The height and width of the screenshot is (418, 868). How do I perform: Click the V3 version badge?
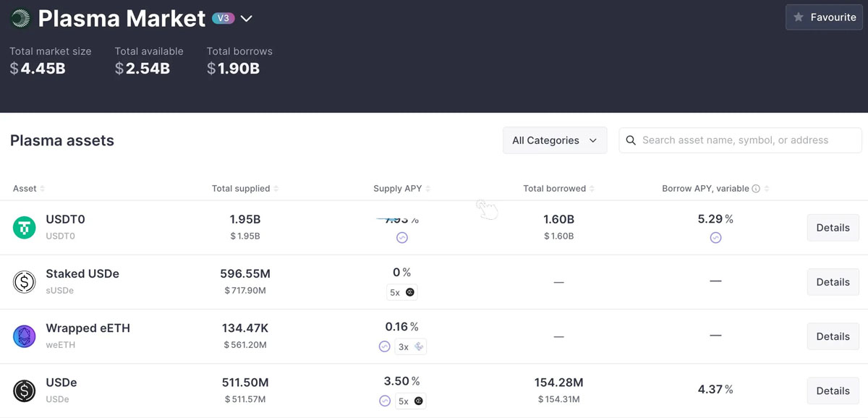point(224,17)
